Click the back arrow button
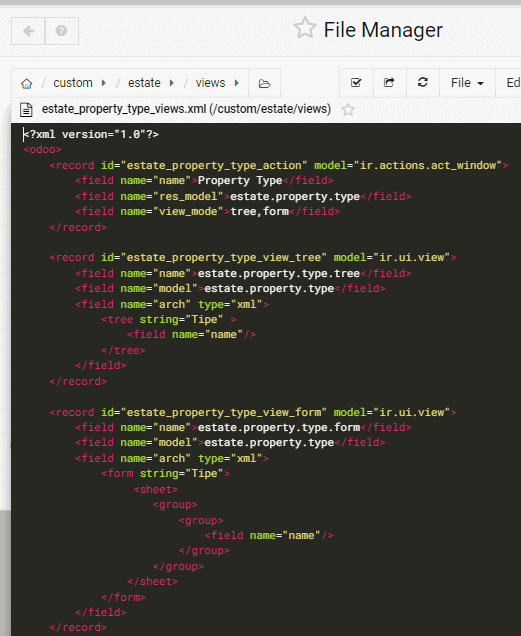The image size is (521, 636). pyautogui.click(x=28, y=31)
